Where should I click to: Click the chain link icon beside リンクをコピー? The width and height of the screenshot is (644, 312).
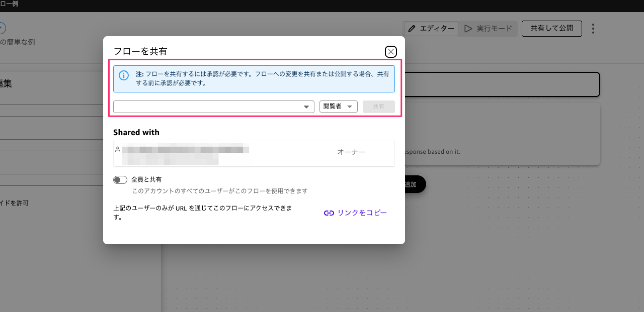tap(329, 213)
